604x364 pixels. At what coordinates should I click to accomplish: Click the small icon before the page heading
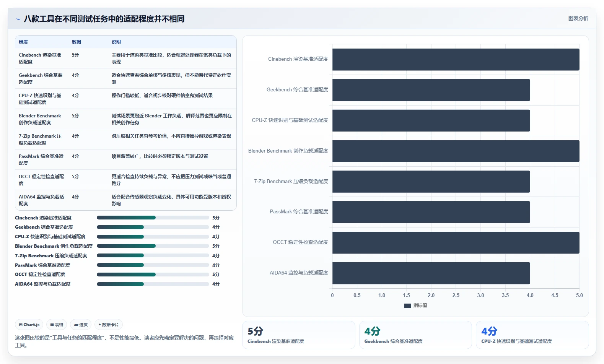[x=18, y=19]
